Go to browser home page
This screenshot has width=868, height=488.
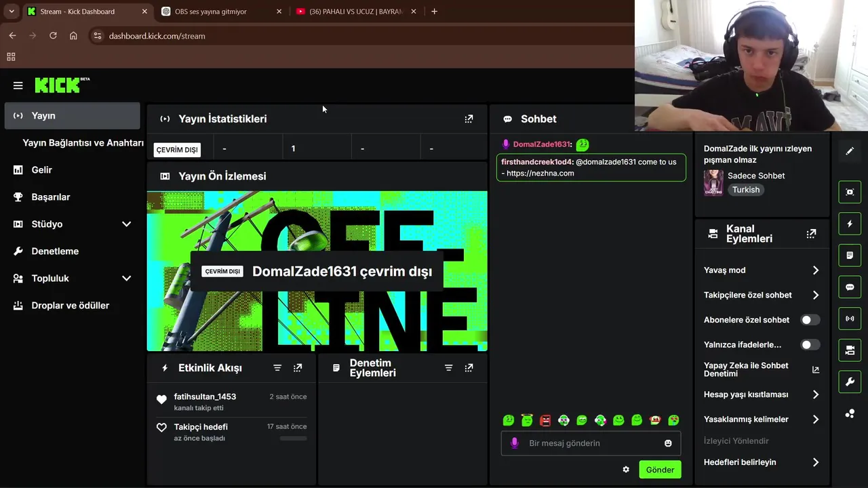coord(73,36)
